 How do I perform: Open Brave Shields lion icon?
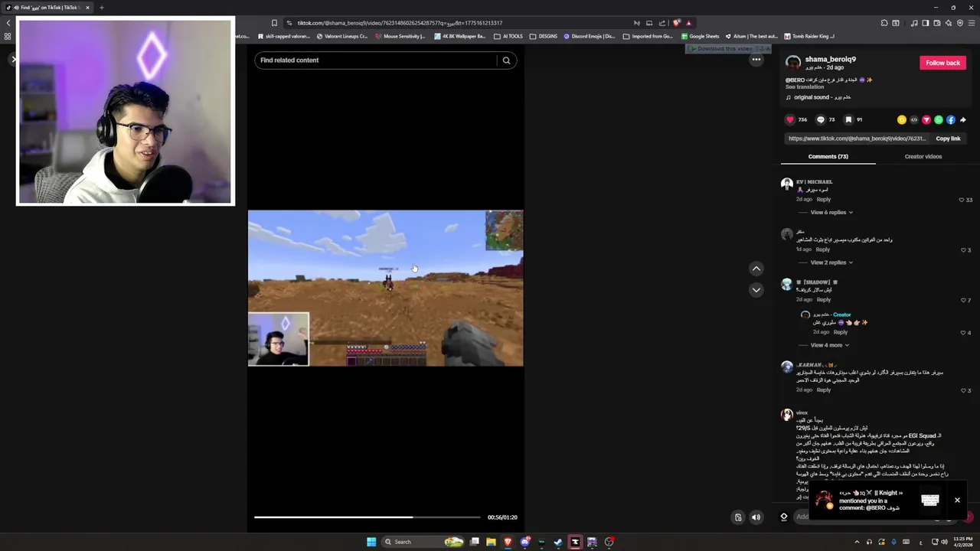click(x=677, y=23)
